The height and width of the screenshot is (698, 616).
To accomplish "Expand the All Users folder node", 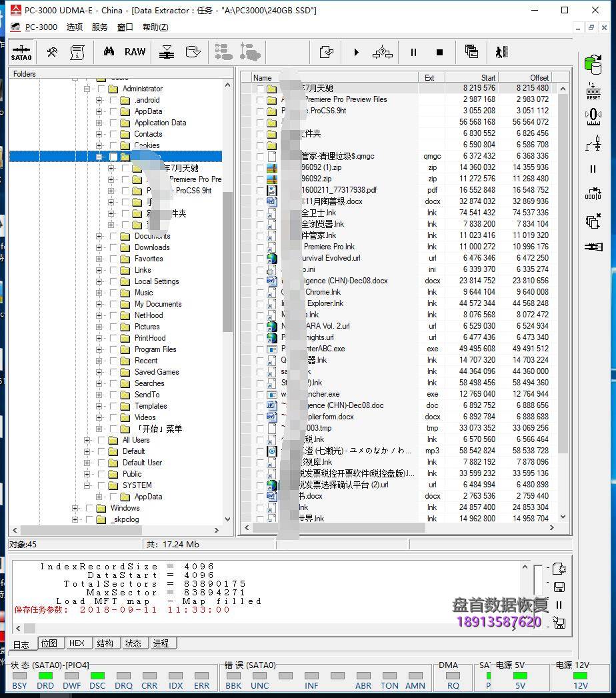I will tap(87, 440).
